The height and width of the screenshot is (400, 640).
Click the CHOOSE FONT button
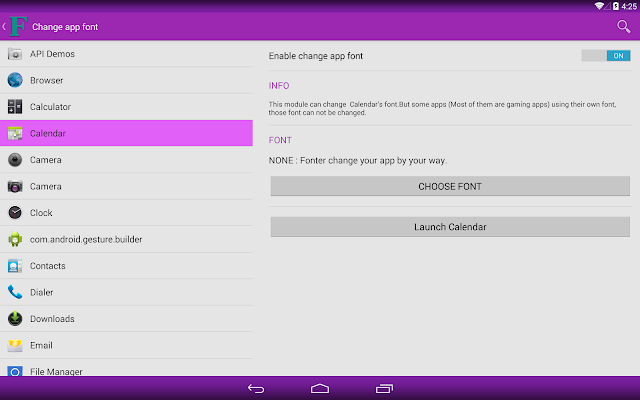tap(450, 187)
